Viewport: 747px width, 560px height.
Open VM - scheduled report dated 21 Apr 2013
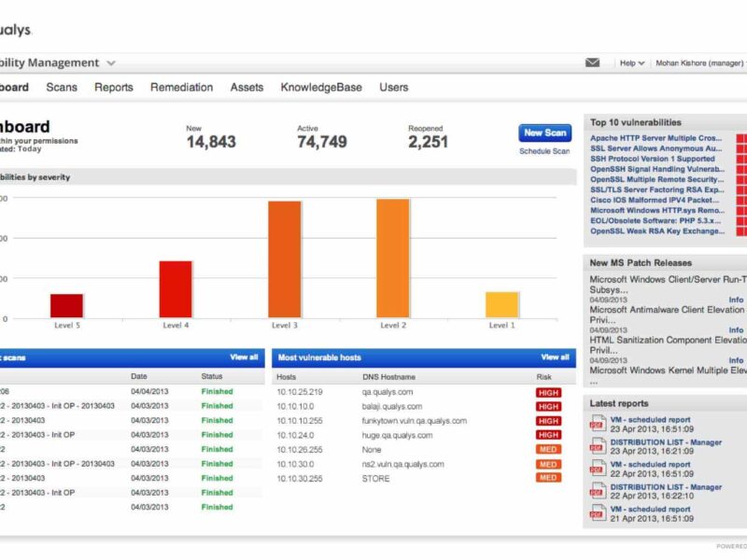pyautogui.click(x=650, y=509)
